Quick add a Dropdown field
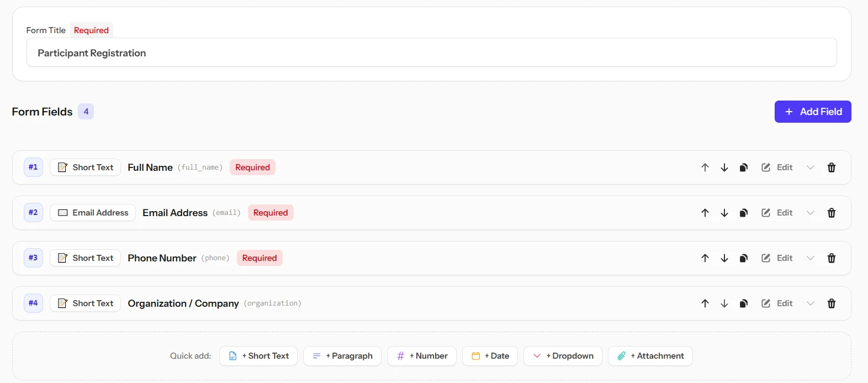The image size is (868, 383). (563, 356)
